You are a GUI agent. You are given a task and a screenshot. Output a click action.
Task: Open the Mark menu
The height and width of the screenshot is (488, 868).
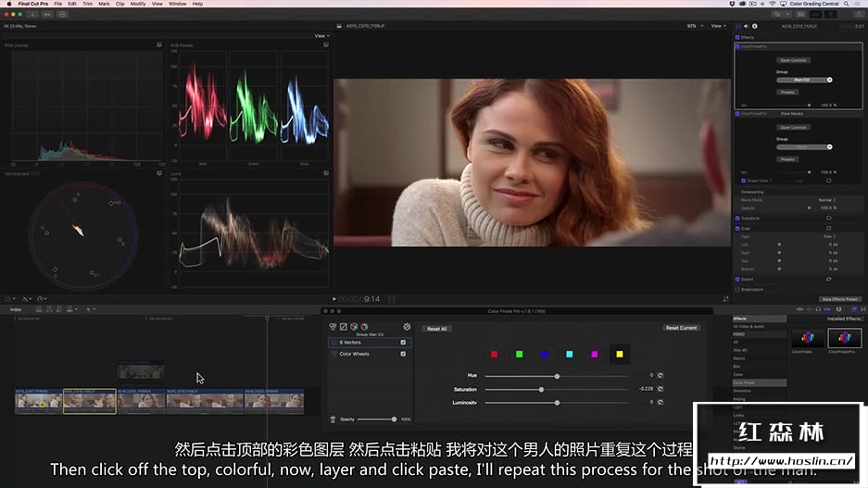pyautogui.click(x=104, y=4)
